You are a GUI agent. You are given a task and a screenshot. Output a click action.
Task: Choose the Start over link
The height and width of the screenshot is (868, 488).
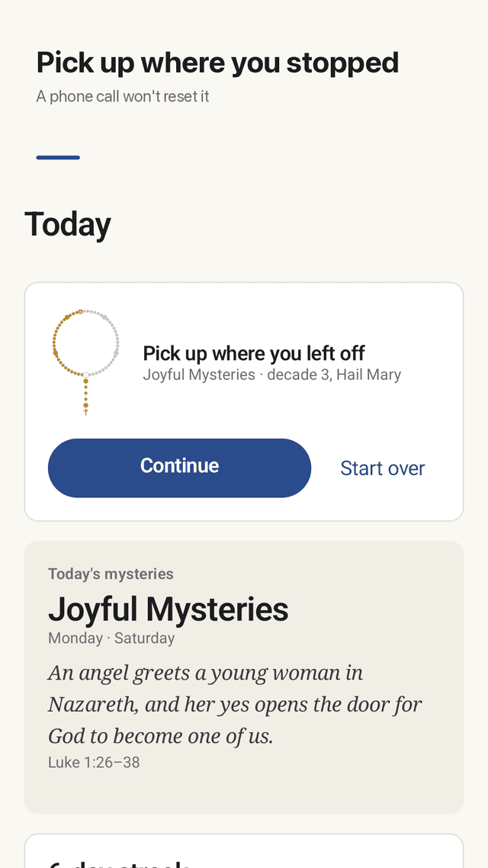coord(382,468)
